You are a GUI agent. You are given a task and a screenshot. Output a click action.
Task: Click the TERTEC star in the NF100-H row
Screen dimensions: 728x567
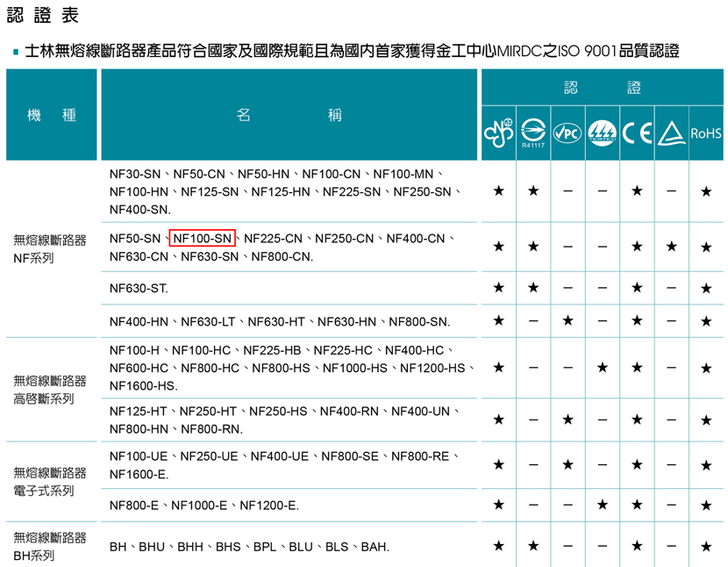pyautogui.click(x=603, y=368)
